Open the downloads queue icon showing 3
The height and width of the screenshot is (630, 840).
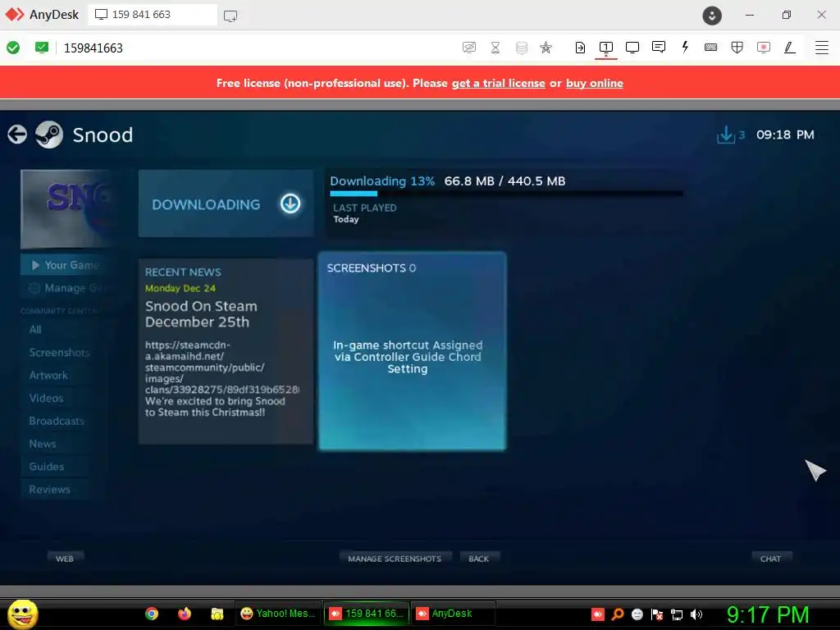tap(731, 135)
